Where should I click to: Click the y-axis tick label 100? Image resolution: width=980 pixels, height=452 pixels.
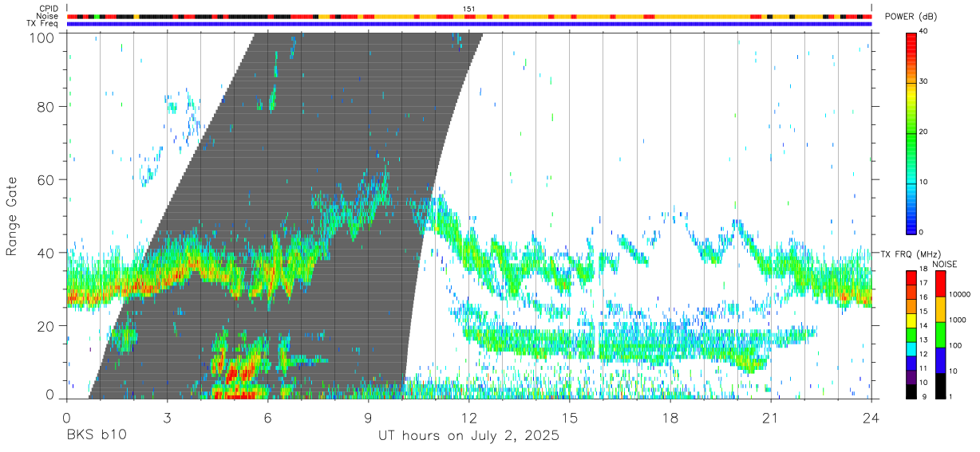point(42,37)
